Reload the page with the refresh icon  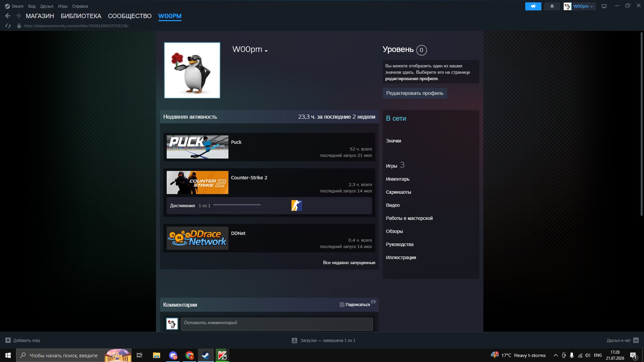[8, 26]
